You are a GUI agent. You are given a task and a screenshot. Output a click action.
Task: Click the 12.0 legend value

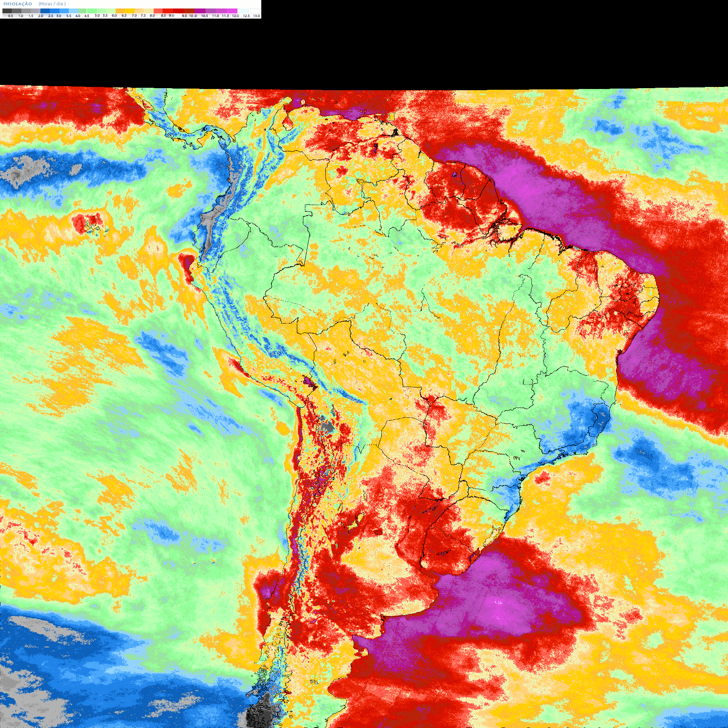[x=235, y=16]
